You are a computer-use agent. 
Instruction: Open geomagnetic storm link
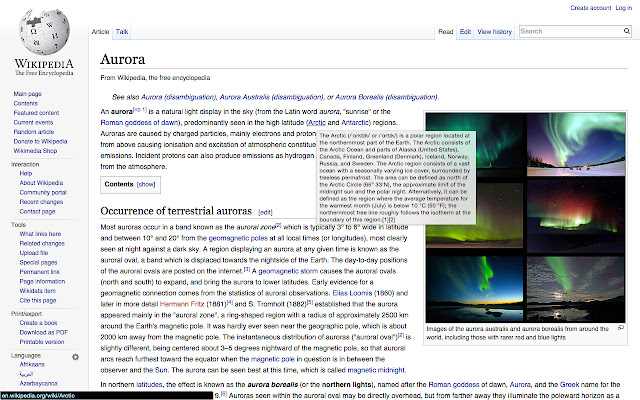click(288, 271)
